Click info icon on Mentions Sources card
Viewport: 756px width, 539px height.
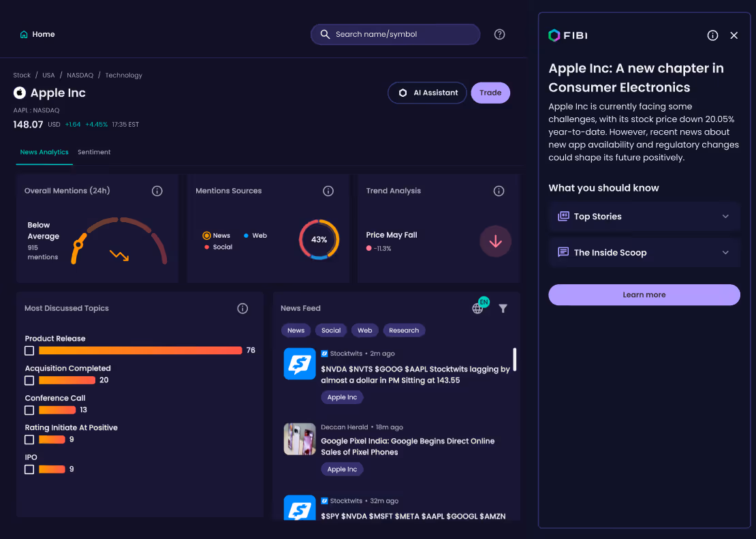point(328,191)
